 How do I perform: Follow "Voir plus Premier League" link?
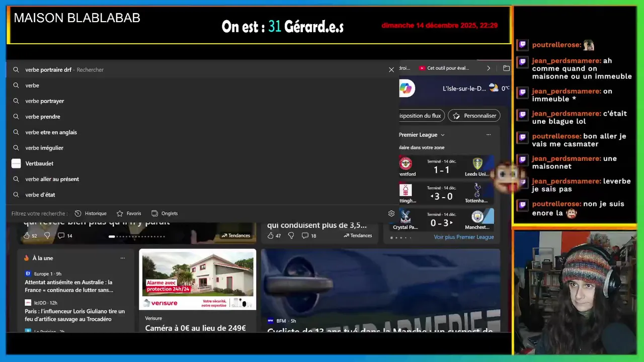click(x=464, y=237)
